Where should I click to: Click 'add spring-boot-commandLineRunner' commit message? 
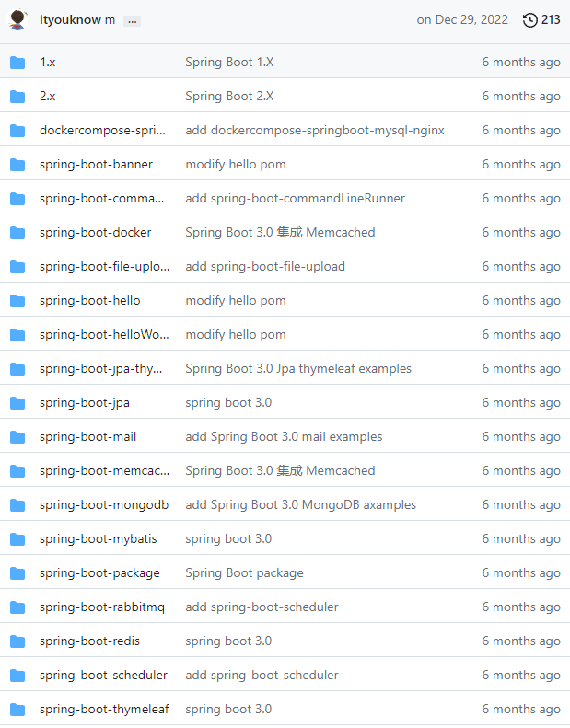[295, 198]
